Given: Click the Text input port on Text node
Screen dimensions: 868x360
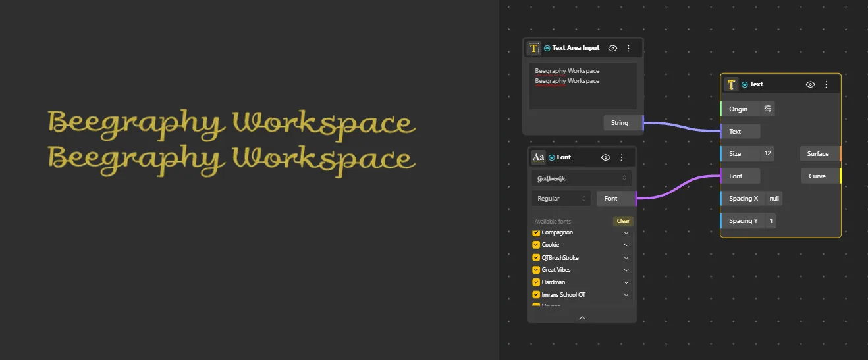Looking at the screenshot, I should pos(740,131).
